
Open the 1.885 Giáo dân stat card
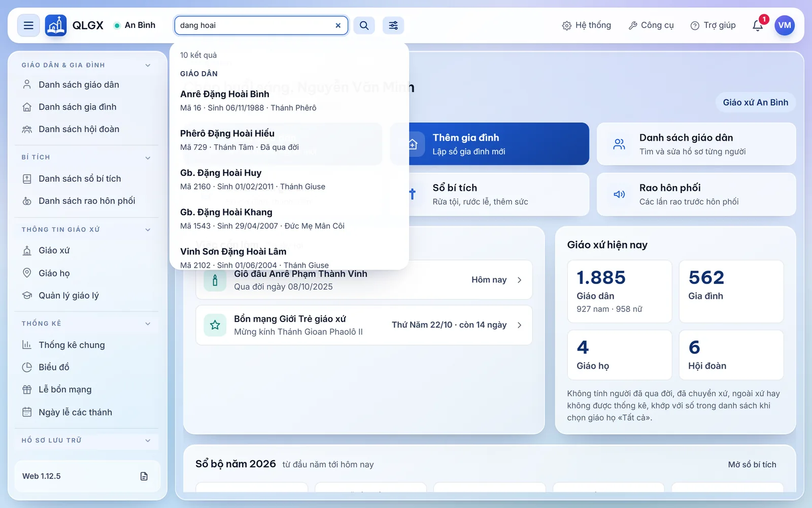[x=620, y=292]
